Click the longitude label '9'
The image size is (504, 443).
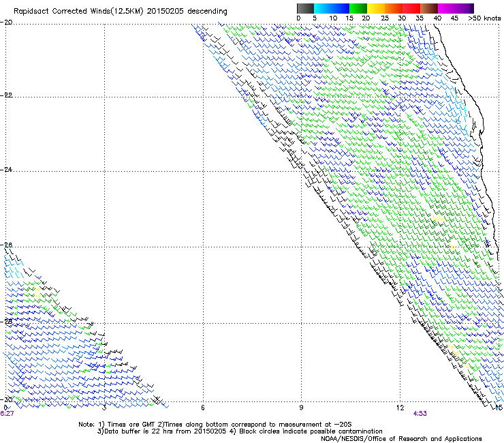coord(301,408)
